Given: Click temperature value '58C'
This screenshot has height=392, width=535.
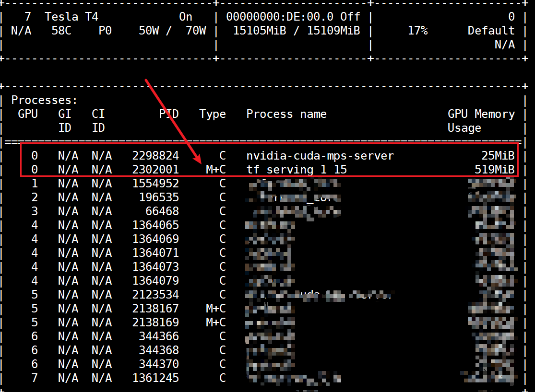Looking at the screenshot, I should (x=61, y=31).
